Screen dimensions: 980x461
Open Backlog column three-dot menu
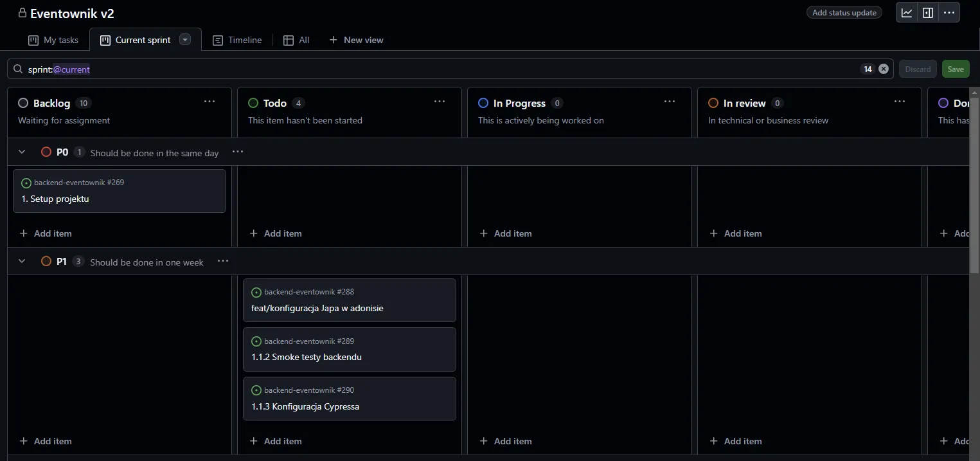[x=209, y=102]
